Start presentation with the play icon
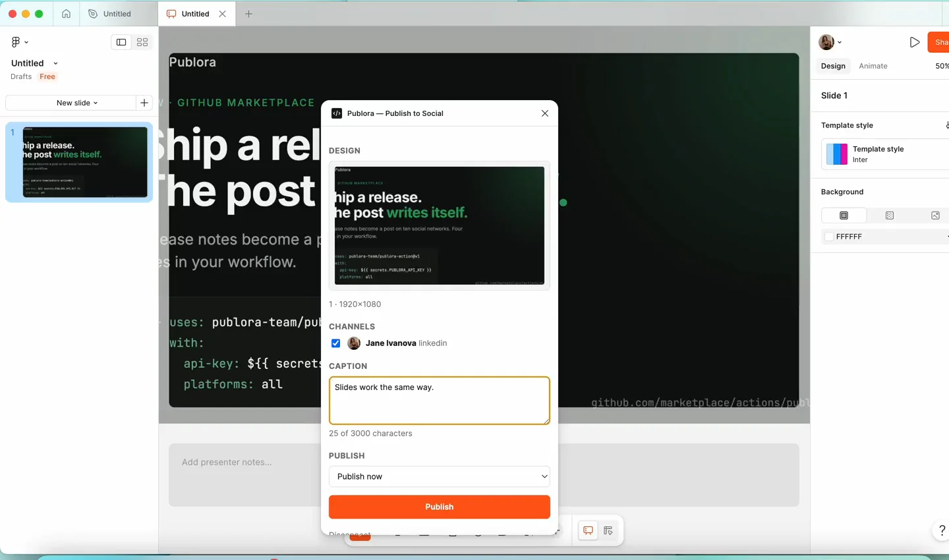The height and width of the screenshot is (560, 949). tap(915, 42)
